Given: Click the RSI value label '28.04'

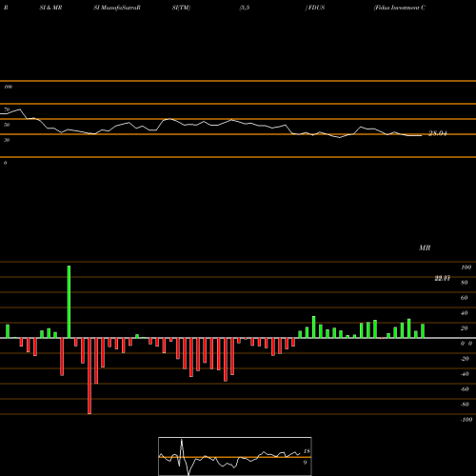Looking at the screenshot, I should coord(438,133).
